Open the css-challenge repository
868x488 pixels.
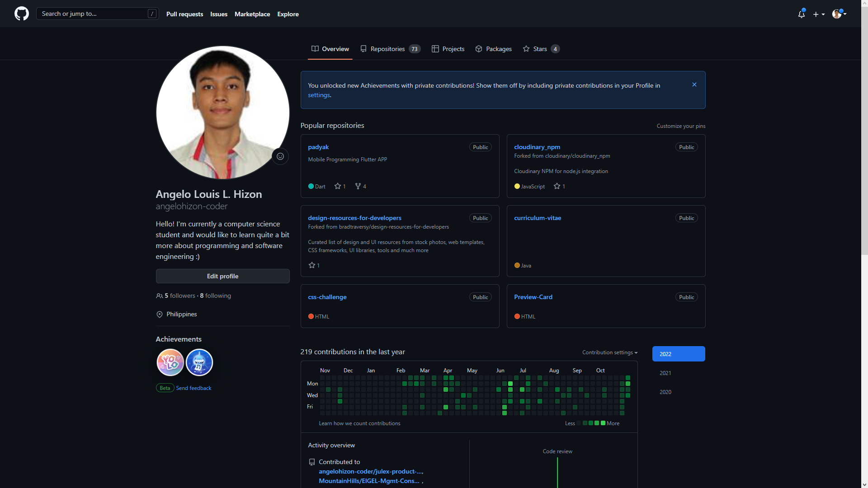pyautogui.click(x=327, y=297)
